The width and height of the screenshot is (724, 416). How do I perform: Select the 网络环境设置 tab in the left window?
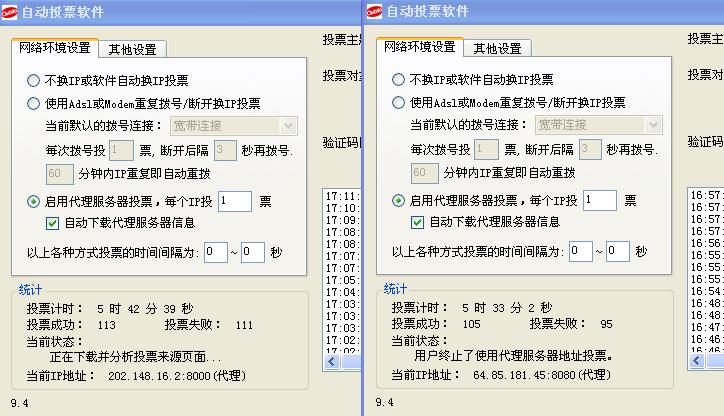coord(55,48)
